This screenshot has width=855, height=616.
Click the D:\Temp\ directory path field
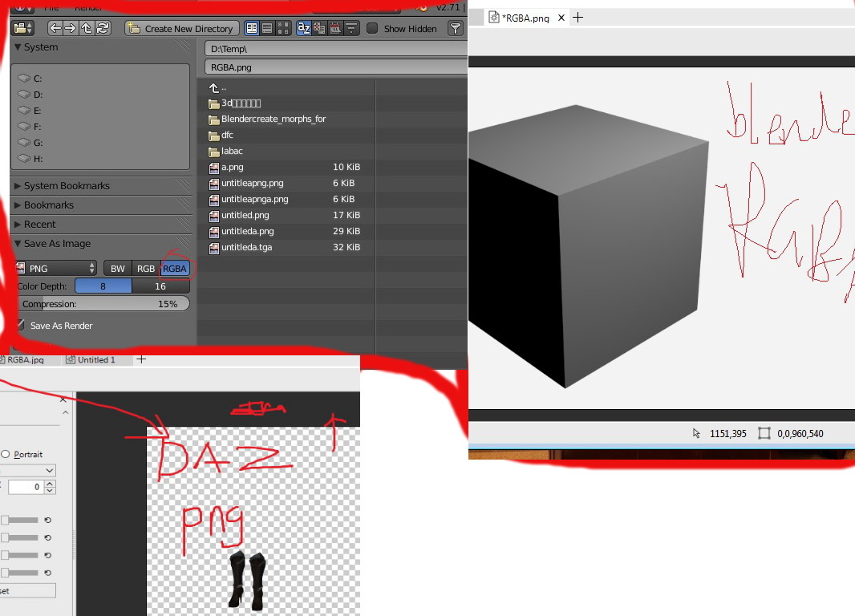336,49
